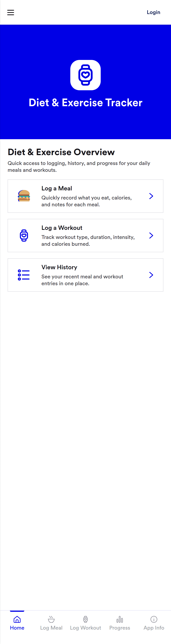
Task: Expand View History chevron arrow
Action: coord(151,275)
